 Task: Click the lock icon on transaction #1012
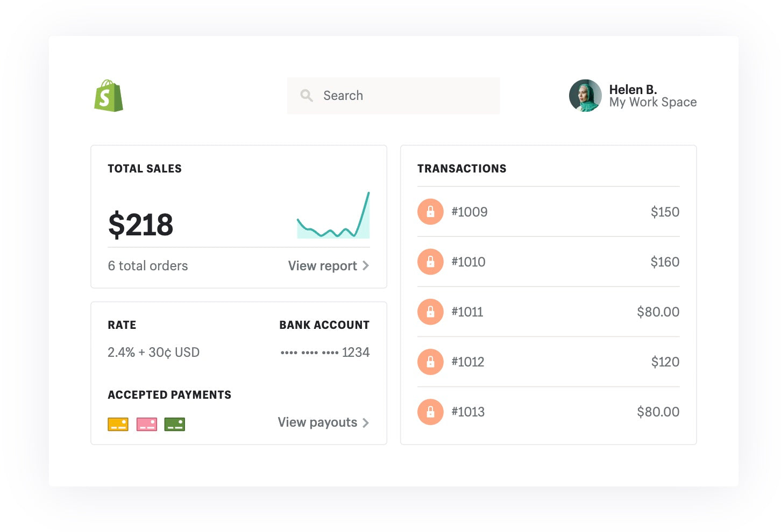430,362
